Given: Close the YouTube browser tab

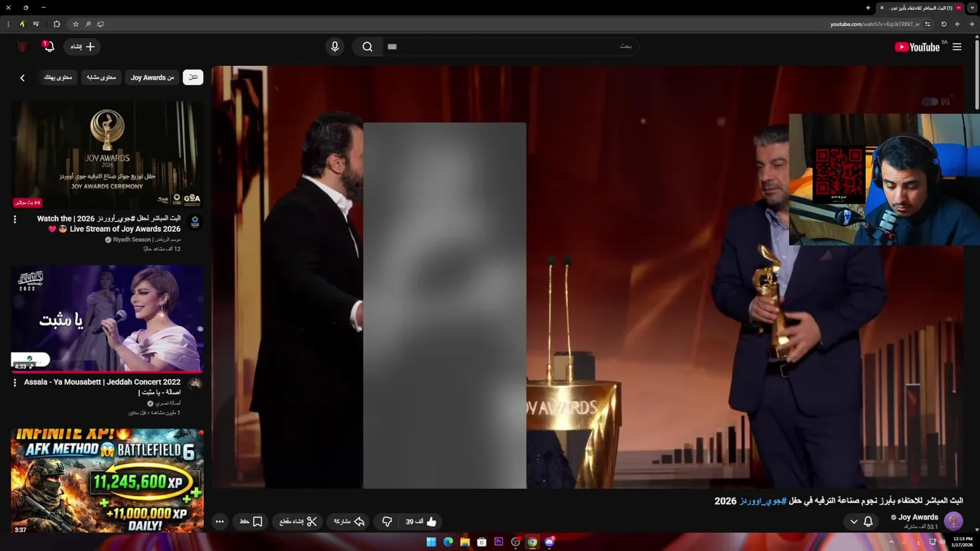Looking at the screenshot, I should [x=881, y=8].
